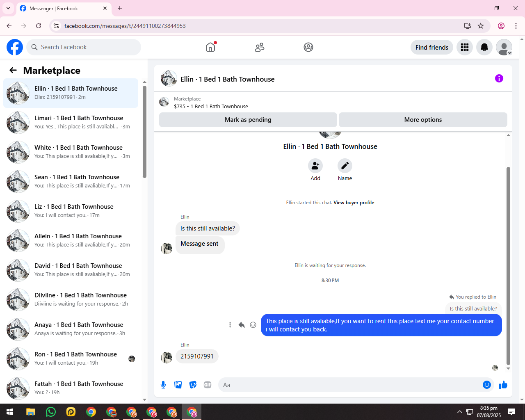This screenshot has height=420, width=525.
Task: Click the Mark as pending button
Action: [x=248, y=120]
